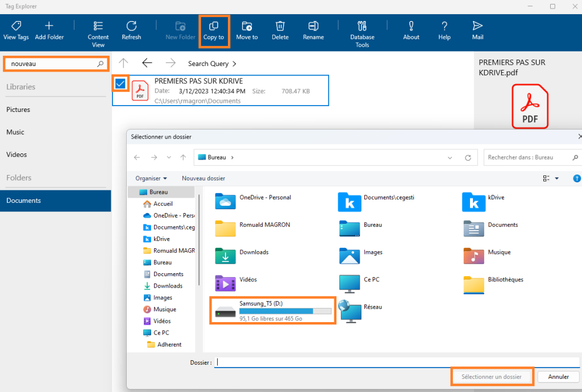Expand the Bureau address bar chevron
This screenshot has width=582, height=392.
(x=232, y=157)
